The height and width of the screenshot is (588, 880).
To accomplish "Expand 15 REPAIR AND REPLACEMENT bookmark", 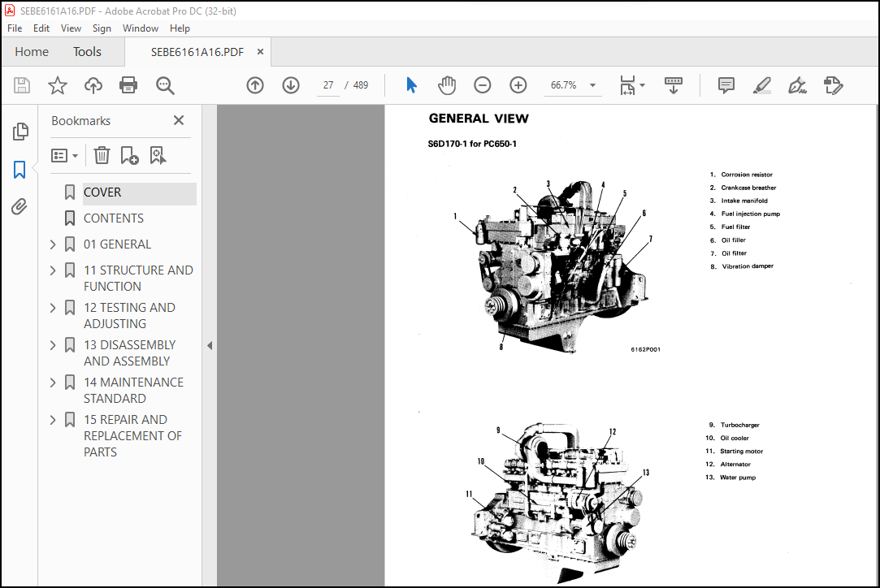I will [53, 420].
